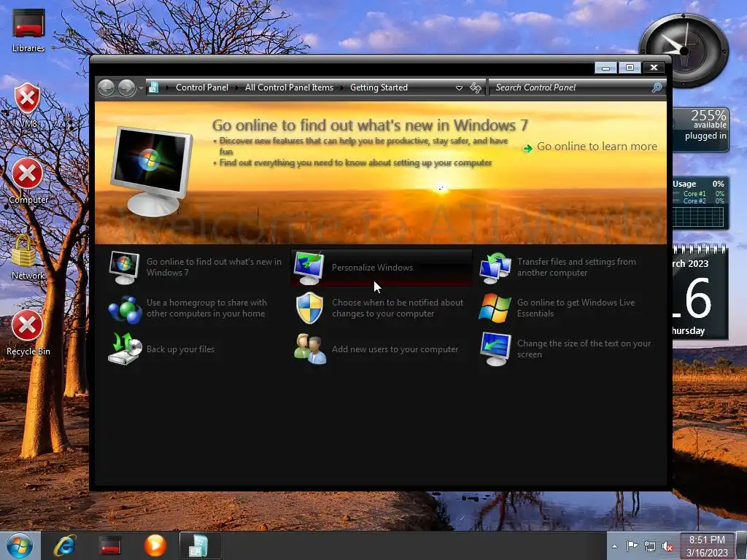Open Change the size of the text link
The height and width of the screenshot is (560, 747).
(584, 349)
